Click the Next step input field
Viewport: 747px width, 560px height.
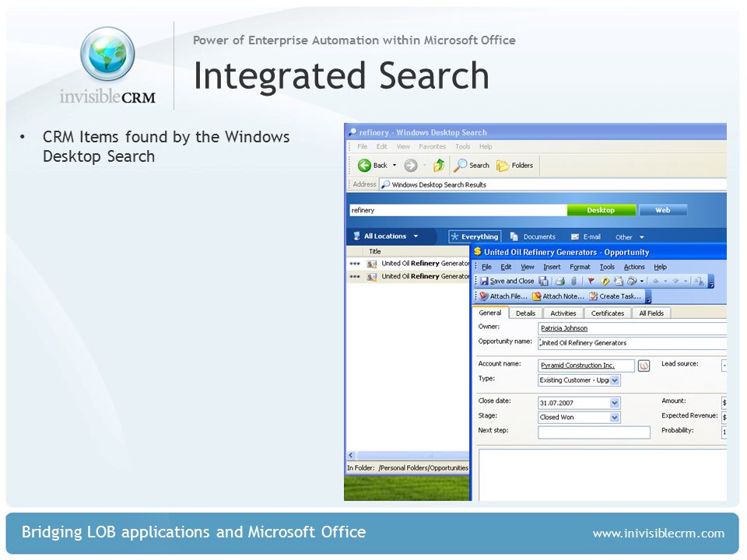click(594, 432)
